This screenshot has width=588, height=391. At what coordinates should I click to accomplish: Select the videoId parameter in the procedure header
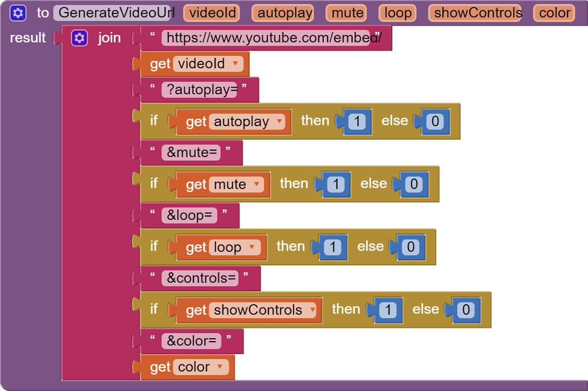(212, 12)
